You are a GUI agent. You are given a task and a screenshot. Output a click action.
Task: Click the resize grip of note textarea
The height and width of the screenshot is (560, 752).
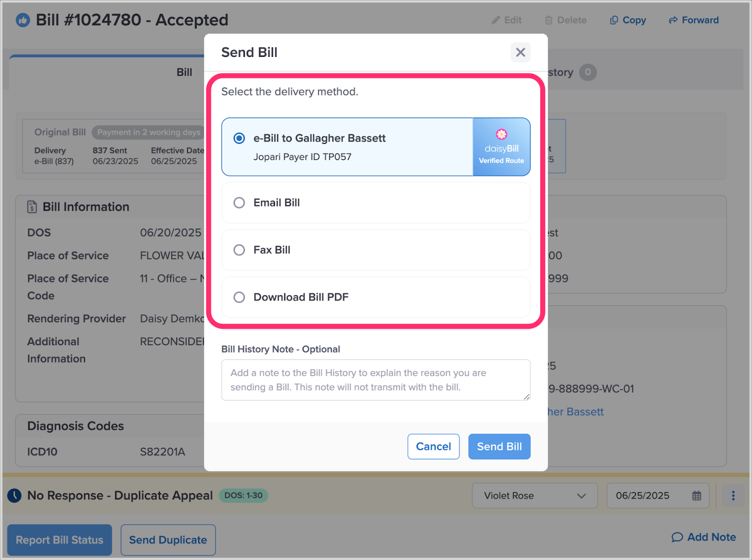[x=526, y=397]
